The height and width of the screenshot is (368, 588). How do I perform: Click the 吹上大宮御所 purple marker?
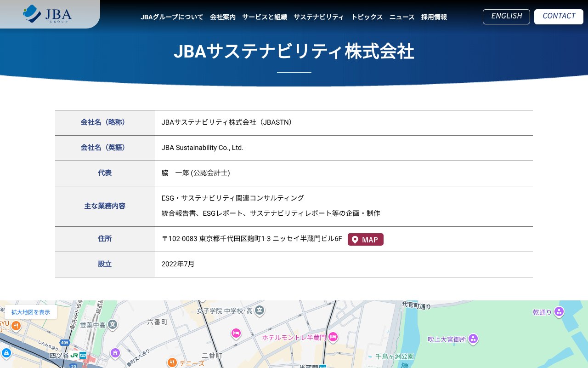coord(473,339)
